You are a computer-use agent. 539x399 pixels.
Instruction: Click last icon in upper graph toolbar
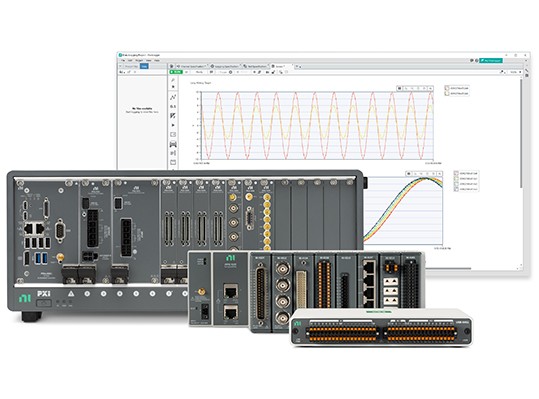point(430,88)
